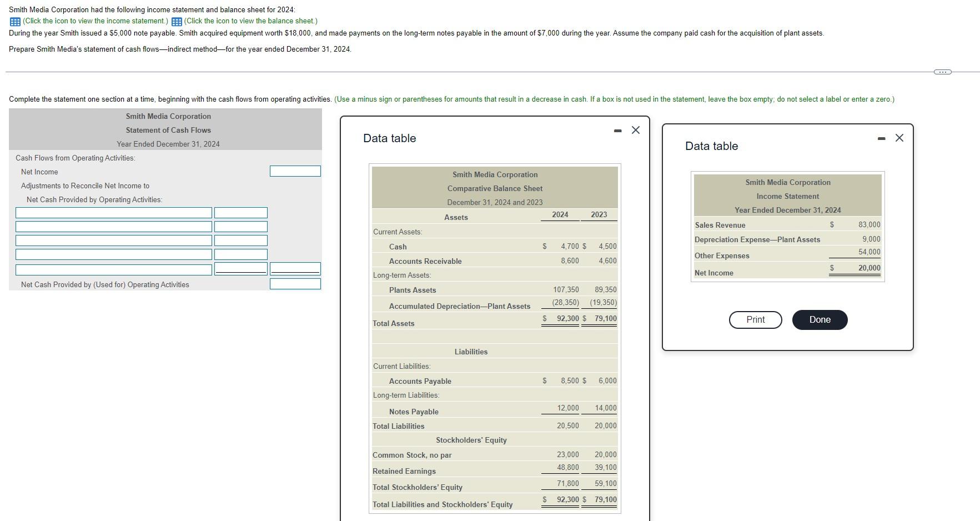This screenshot has height=521, width=980.
Task: Click the icon to view the balance sheet
Action: pos(177,21)
